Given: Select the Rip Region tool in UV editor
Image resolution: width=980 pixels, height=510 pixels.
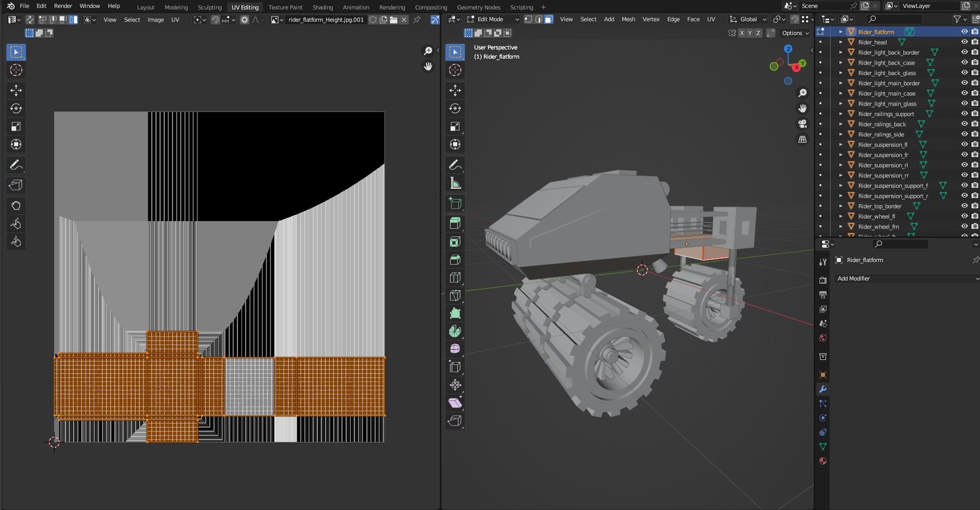Looking at the screenshot, I should pos(16,185).
